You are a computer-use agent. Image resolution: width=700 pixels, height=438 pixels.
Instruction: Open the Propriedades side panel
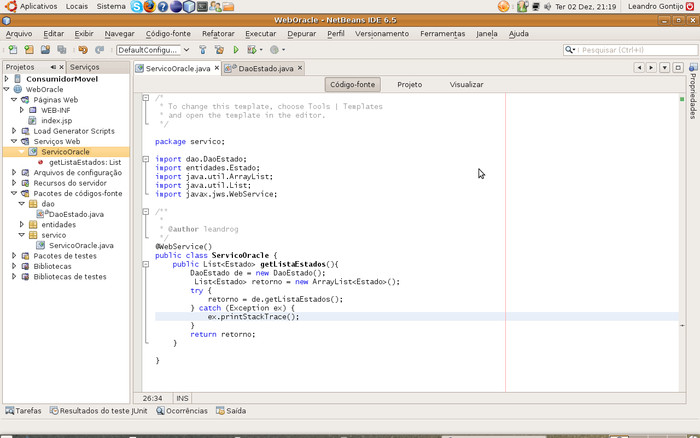(x=693, y=91)
